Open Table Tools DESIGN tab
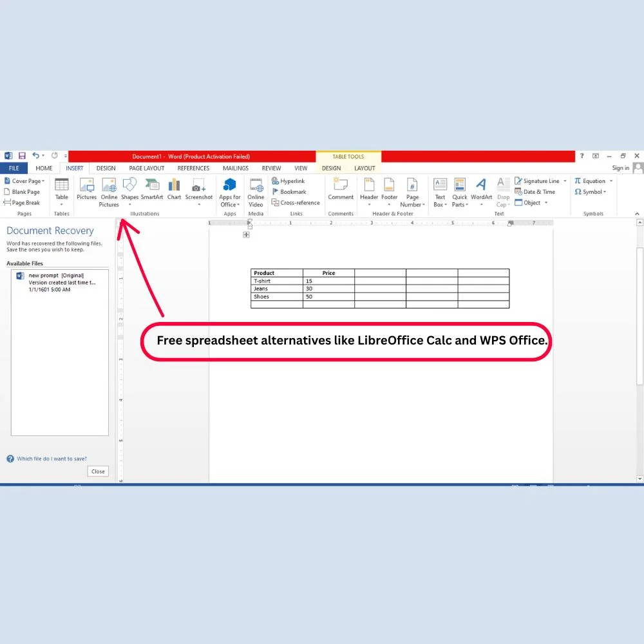 coord(332,168)
